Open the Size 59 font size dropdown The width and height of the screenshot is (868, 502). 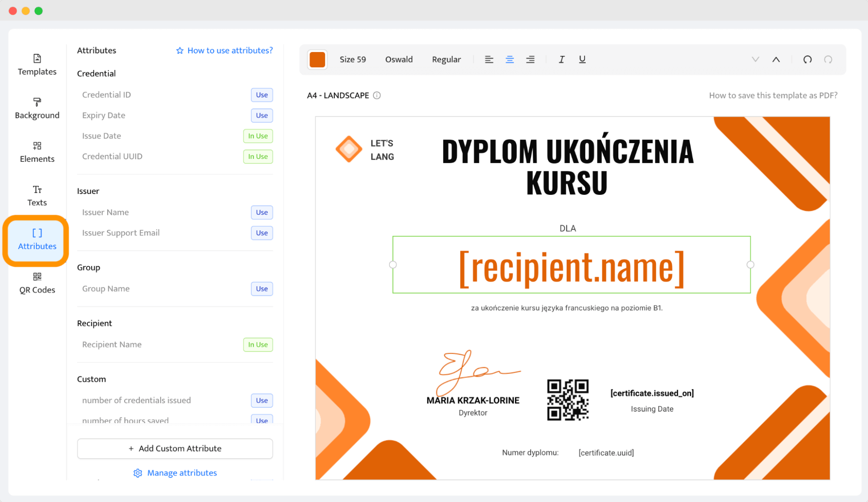[x=353, y=59]
